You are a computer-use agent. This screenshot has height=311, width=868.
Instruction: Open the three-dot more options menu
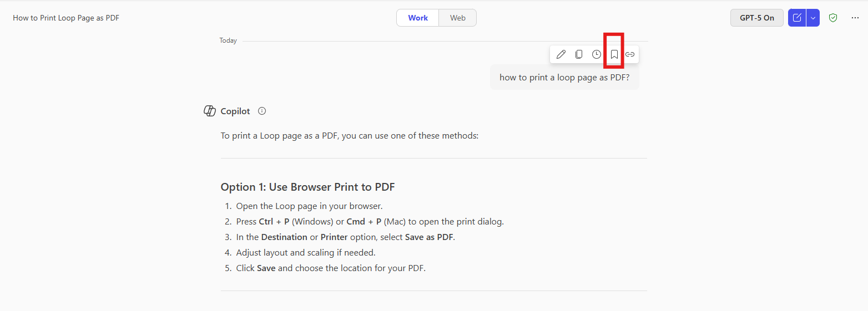pos(855,18)
